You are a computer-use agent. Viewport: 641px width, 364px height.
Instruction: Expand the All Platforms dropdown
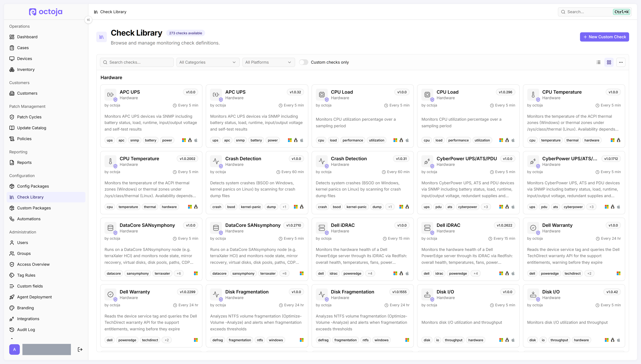coord(269,62)
